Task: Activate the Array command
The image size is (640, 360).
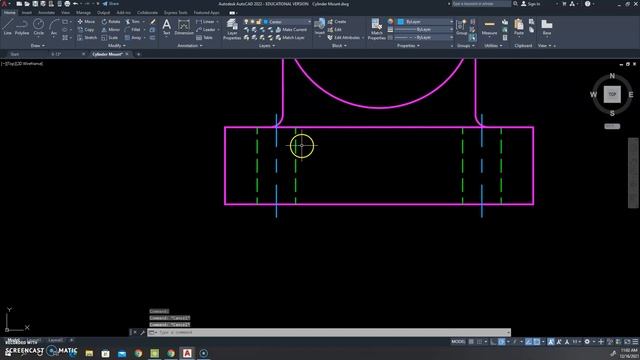Action: [133, 38]
